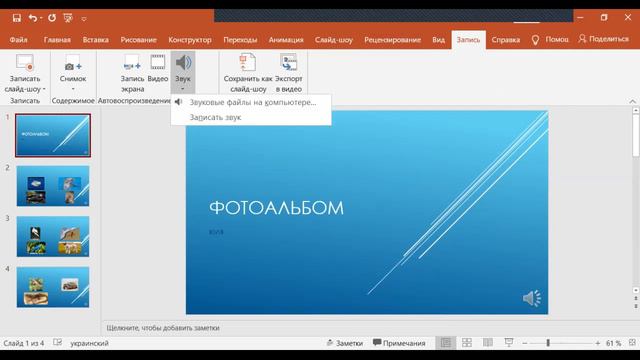This screenshot has width=640, height=360.
Task: Click the Записать слайд-шоу record icon
Action: click(x=24, y=63)
